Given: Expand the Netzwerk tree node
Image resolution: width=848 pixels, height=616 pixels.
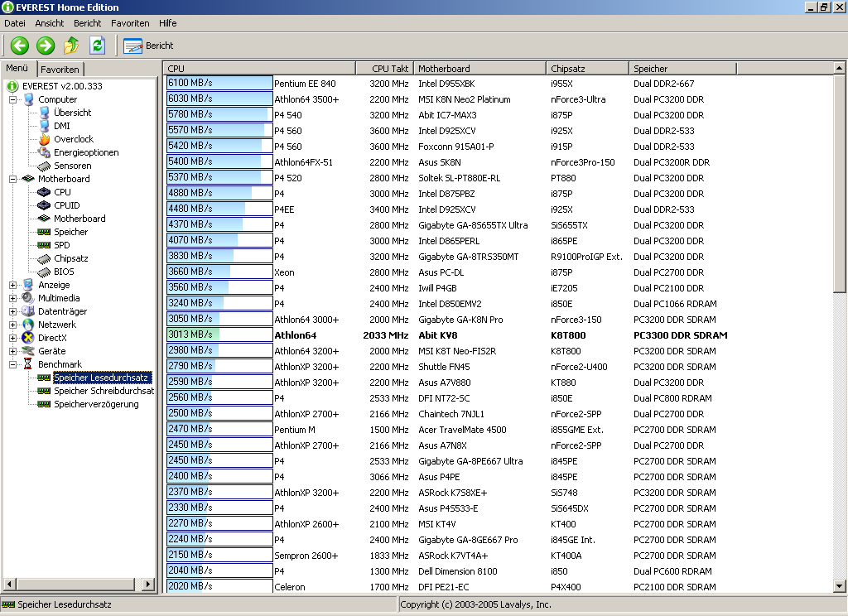Looking at the screenshot, I should pos(13,325).
